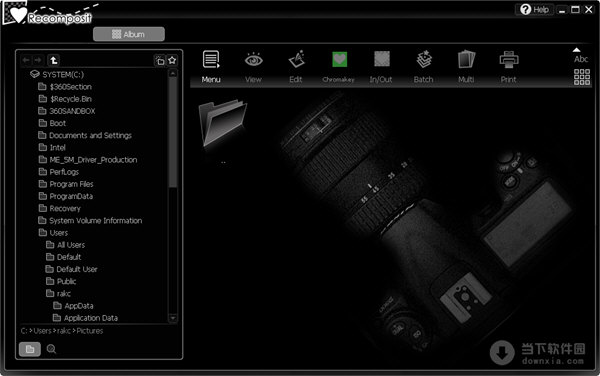Select the Public folder
The height and width of the screenshot is (376, 600).
pyautogui.click(x=61, y=281)
